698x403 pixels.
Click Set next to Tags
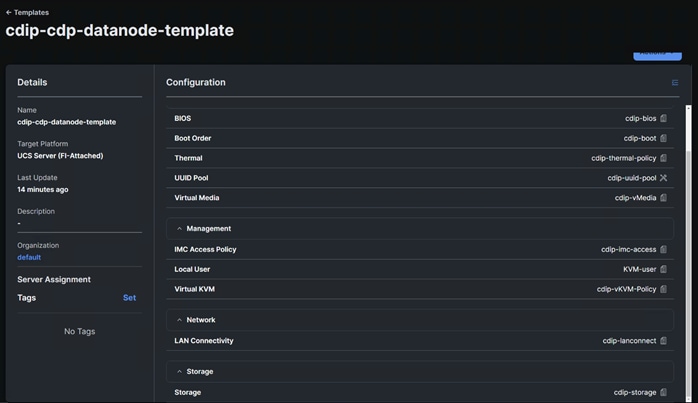point(130,297)
